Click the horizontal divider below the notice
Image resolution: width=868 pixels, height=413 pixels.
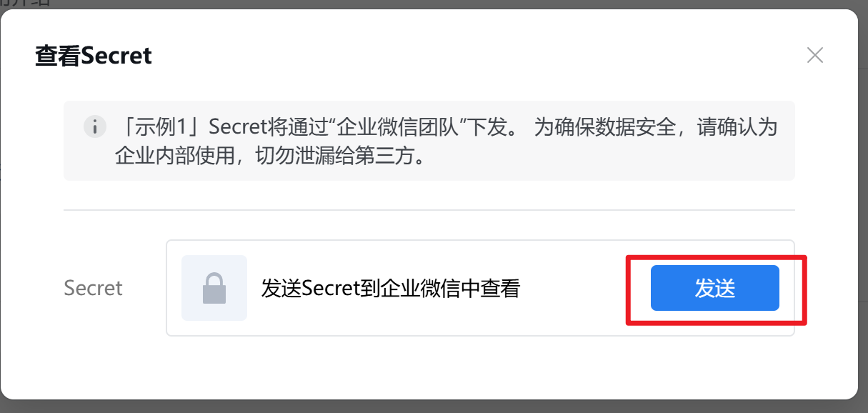click(x=429, y=210)
